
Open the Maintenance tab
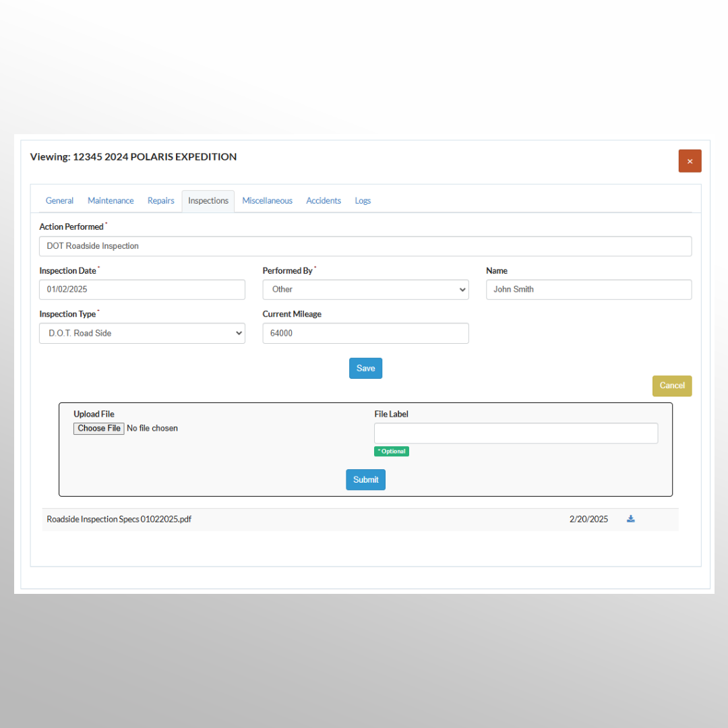pyautogui.click(x=111, y=201)
